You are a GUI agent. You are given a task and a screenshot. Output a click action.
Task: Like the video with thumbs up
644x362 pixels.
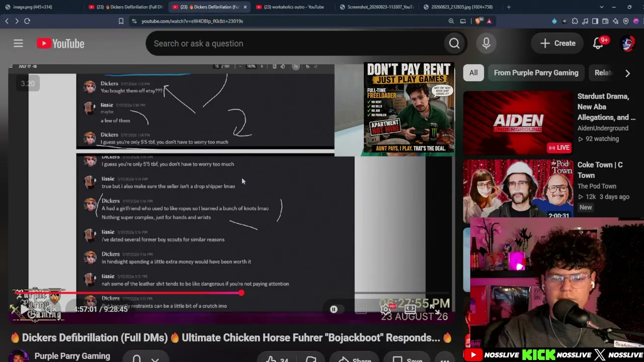(276, 359)
